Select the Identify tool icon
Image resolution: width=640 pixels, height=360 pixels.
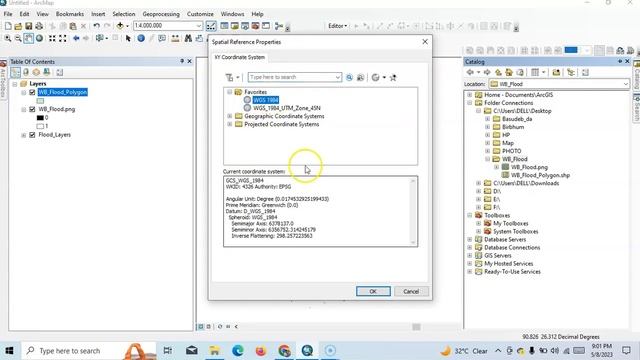(x=141, y=38)
